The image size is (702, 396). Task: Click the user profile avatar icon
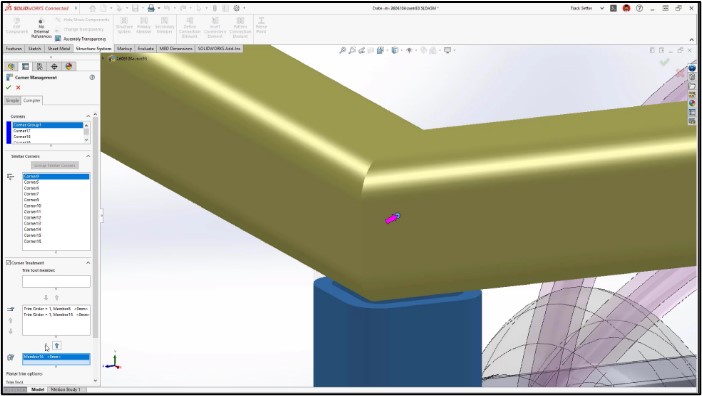[626, 8]
